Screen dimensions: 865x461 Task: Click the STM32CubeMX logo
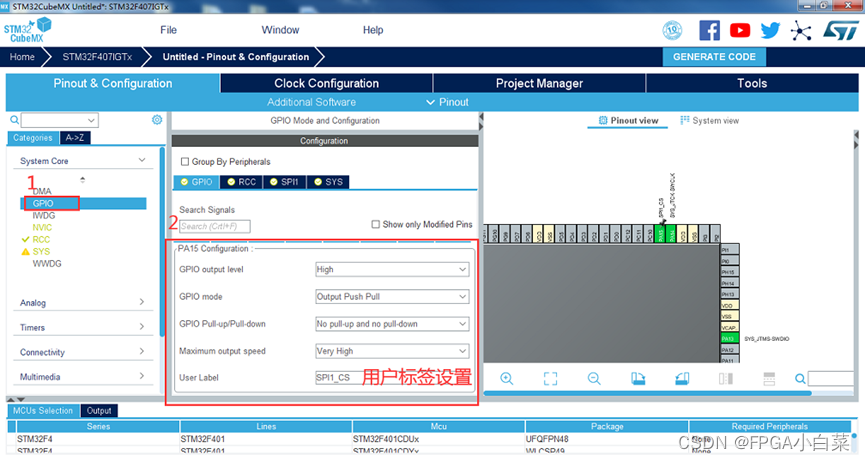tap(27, 30)
